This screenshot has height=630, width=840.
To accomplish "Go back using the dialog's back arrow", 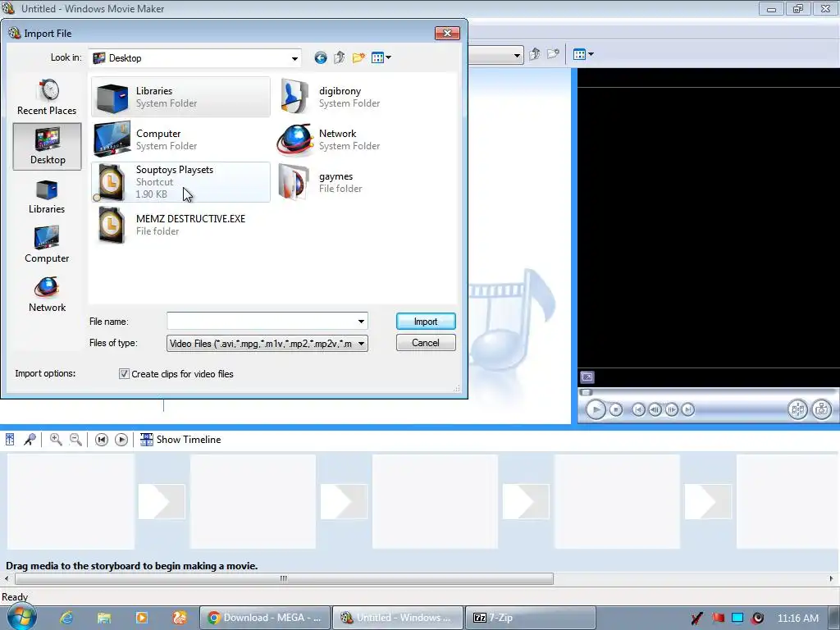I will tap(321, 58).
